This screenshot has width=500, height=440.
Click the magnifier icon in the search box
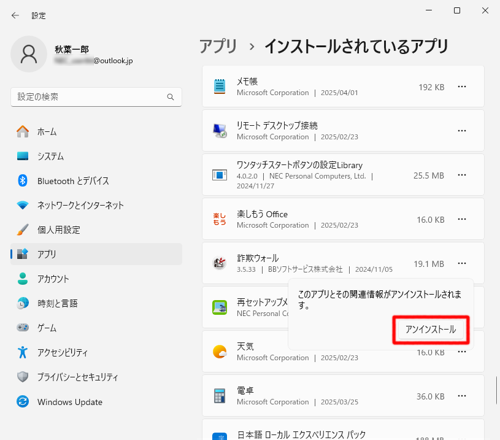click(x=170, y=97)
